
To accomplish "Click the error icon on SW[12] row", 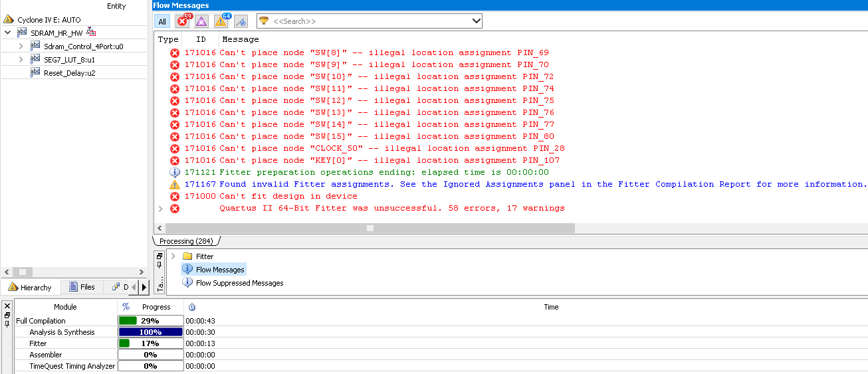I will click(175, 100).
